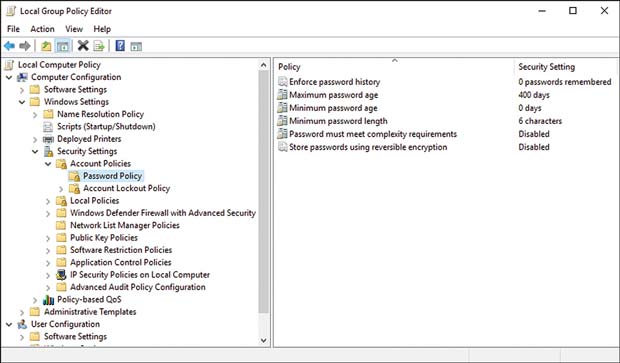
Task: Select Password must meet complexity requirements
Action: (x=373, y=134)
